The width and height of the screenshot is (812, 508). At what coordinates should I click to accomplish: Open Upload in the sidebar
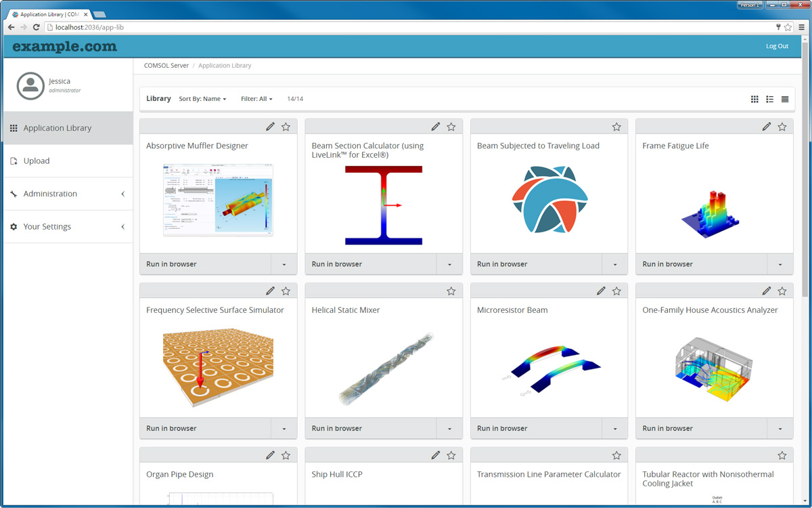tap(37, 161)
